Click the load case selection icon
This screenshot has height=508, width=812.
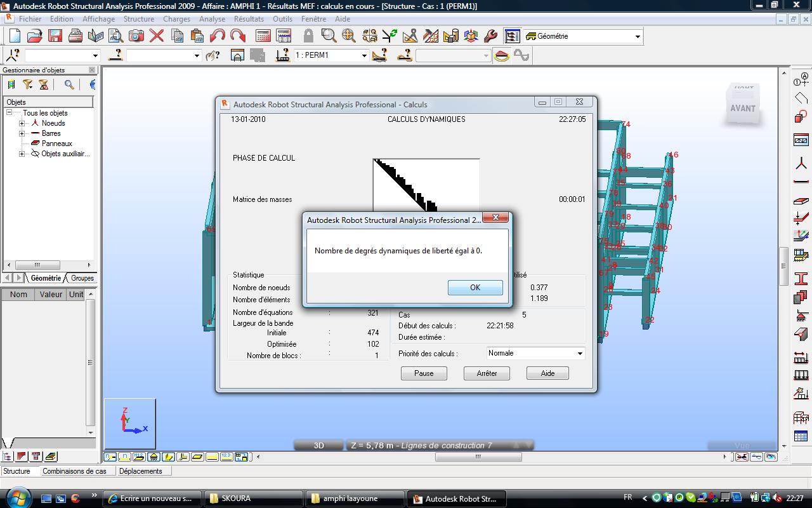point(283,55)
